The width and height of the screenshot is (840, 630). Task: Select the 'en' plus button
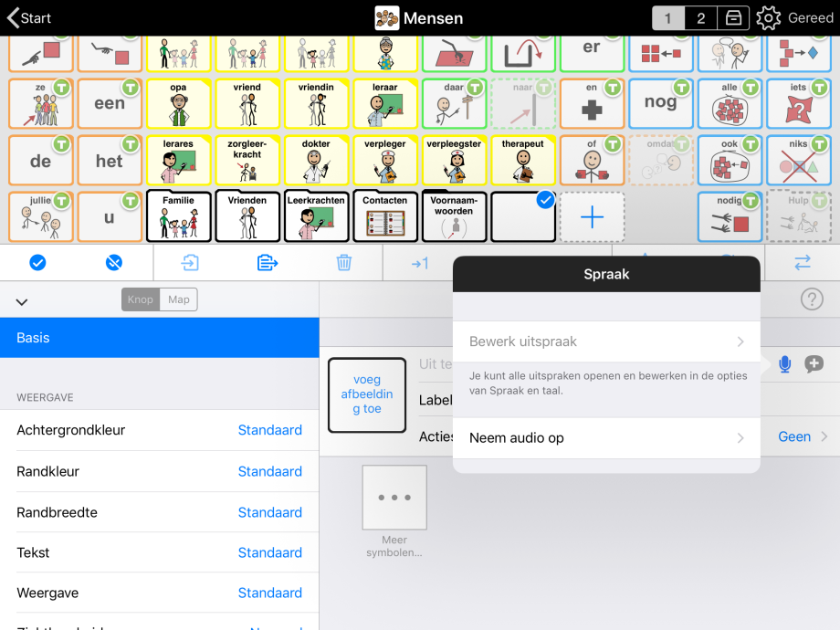pyautogui.click(x=592, y=103)
